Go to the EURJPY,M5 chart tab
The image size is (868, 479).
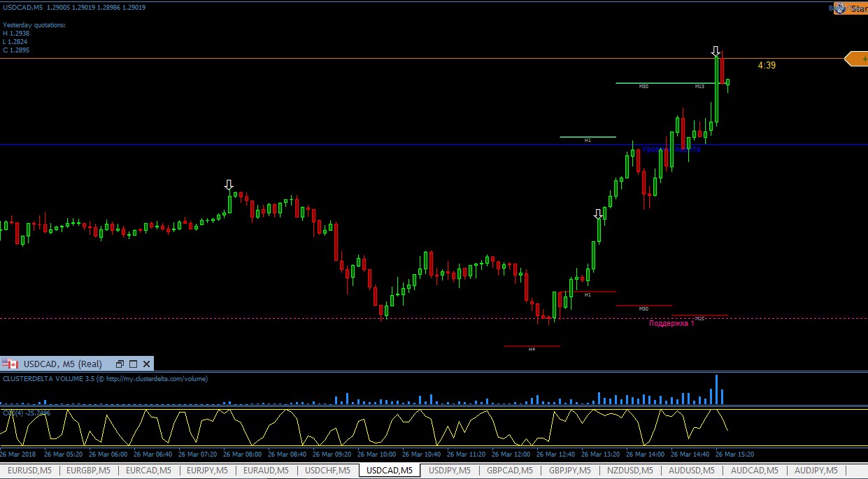pos(208,471)
